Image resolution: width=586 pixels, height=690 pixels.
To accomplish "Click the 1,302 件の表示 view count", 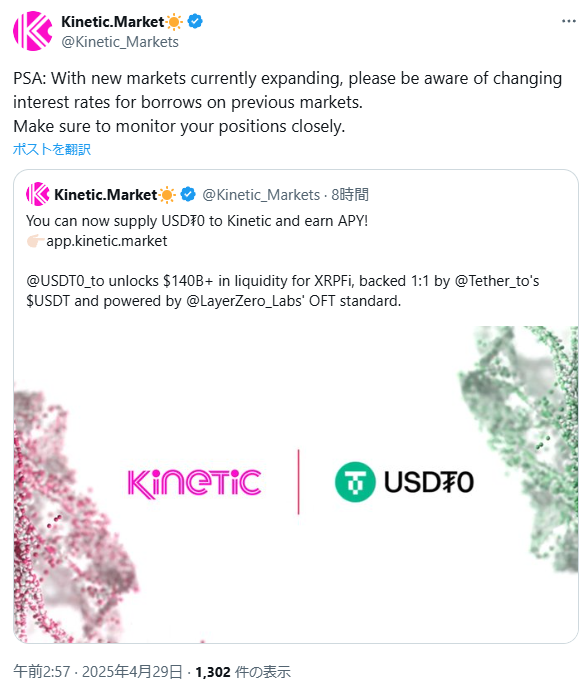I will click(243, 672).
